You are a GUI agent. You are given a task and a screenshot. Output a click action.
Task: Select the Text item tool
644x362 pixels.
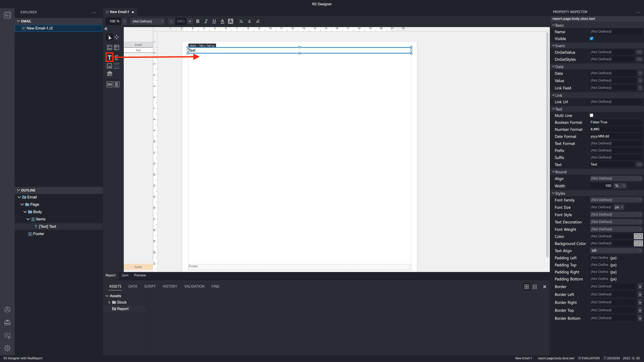point(109,57)
